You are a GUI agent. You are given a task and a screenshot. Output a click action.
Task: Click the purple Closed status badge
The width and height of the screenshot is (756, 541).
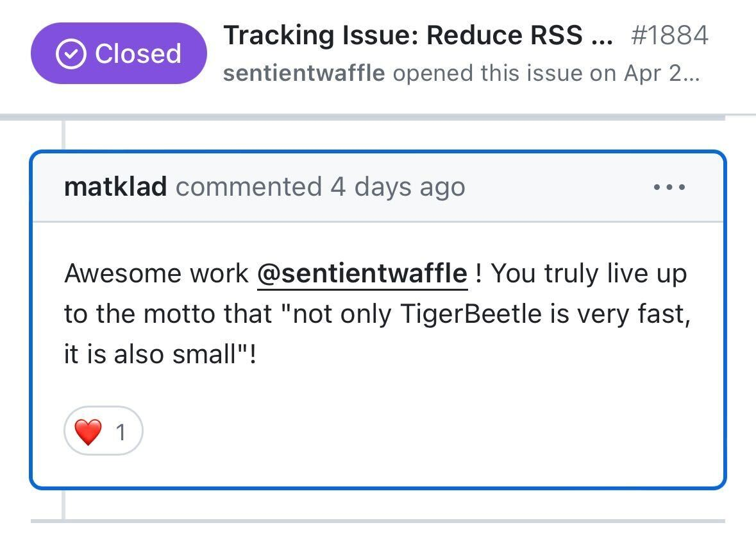tap(119, 54)
